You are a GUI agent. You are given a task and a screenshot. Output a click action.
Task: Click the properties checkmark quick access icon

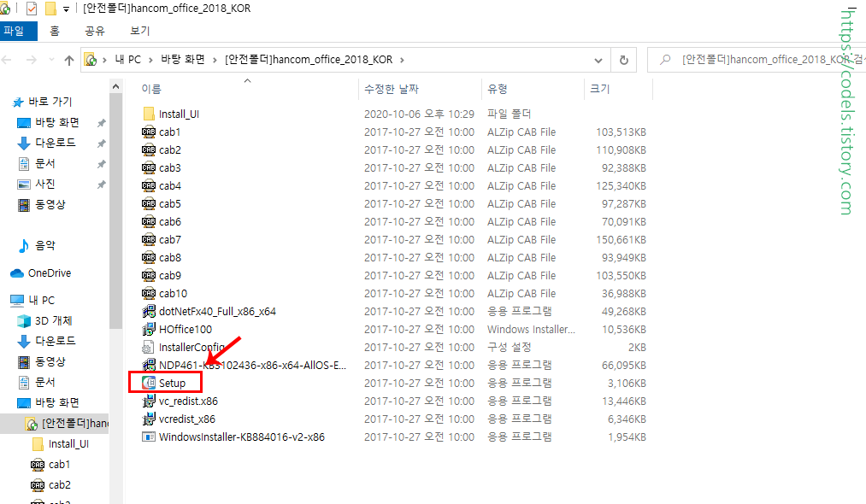[32, 9]
